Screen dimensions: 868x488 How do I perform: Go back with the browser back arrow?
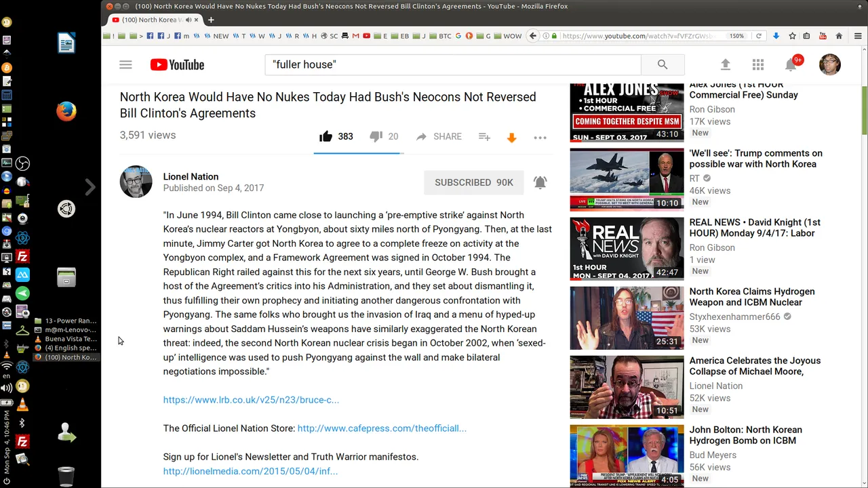[x=533, y=36]
